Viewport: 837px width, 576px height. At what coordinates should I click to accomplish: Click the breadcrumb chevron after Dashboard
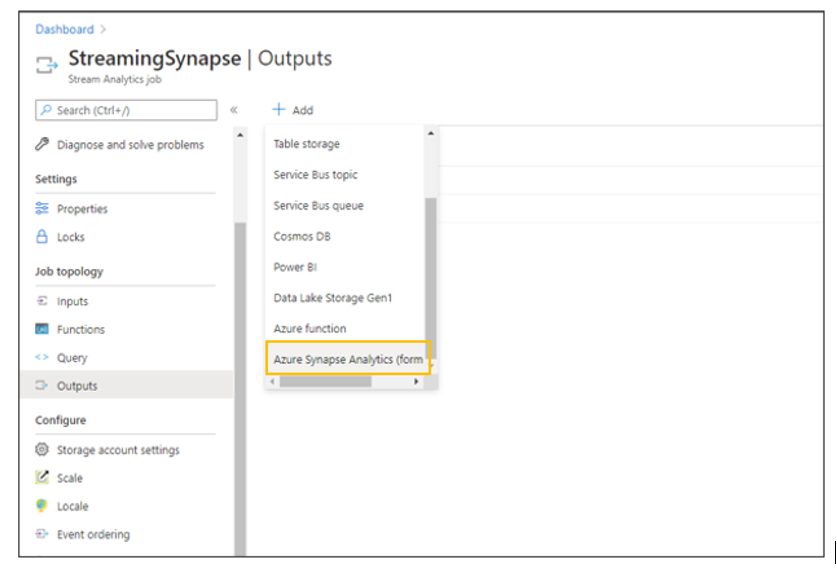103,29
